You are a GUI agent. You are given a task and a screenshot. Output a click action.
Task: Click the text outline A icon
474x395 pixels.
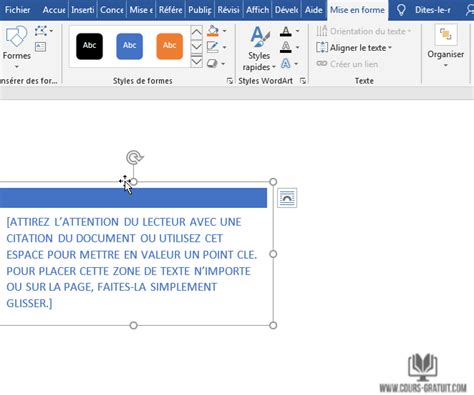click(286, 47)
